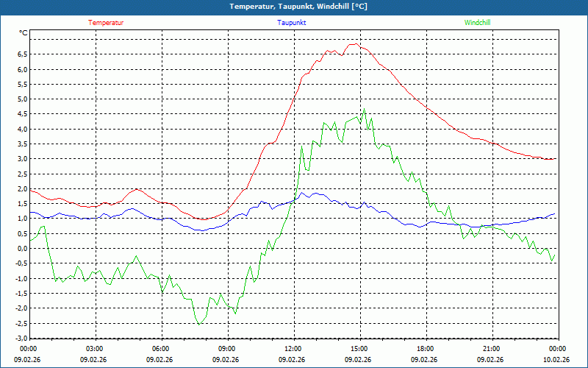This screenshot has width=588, height=368.
Task: Click the 18:00 time axis label
Action: (x=425, y=349)
